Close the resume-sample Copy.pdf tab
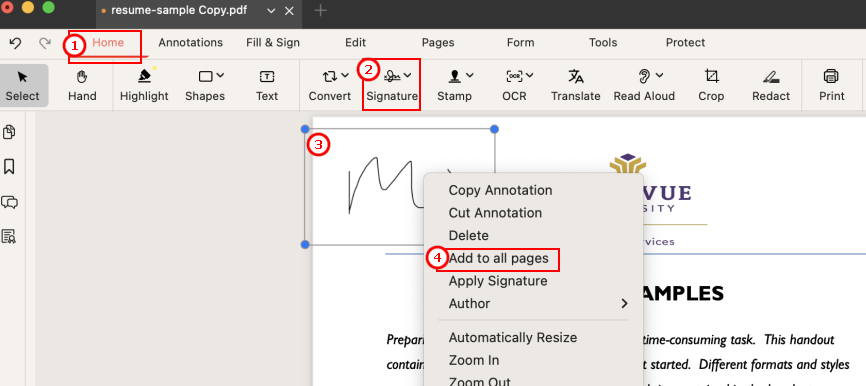This screenshot has width=866, height=386. pyautogui.click(x=289, y=10)
